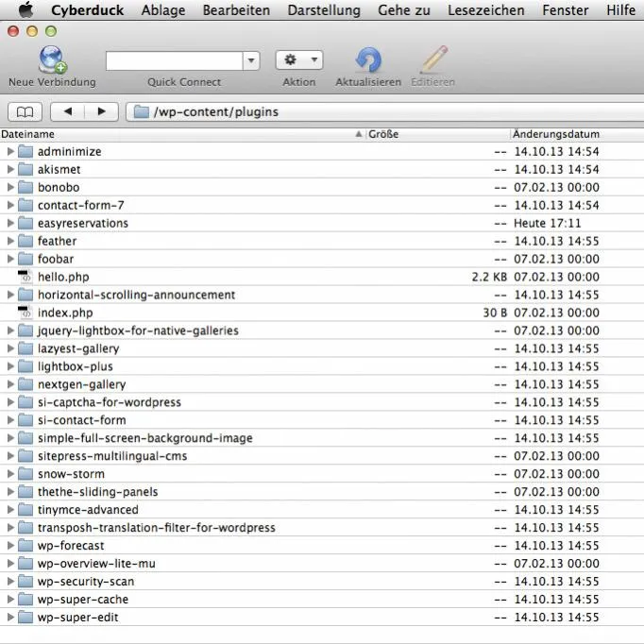Image resolution: width=644 pixels, height=644 pixels.
Task: Open the Lesezeichen menu
Action: tap(486, 9)
